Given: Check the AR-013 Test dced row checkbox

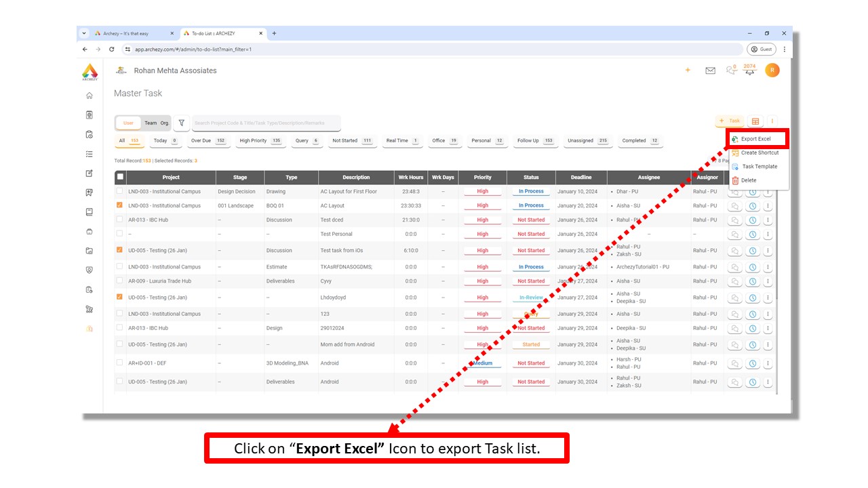Looking at the screenshot, I should [x=120, y=220].
